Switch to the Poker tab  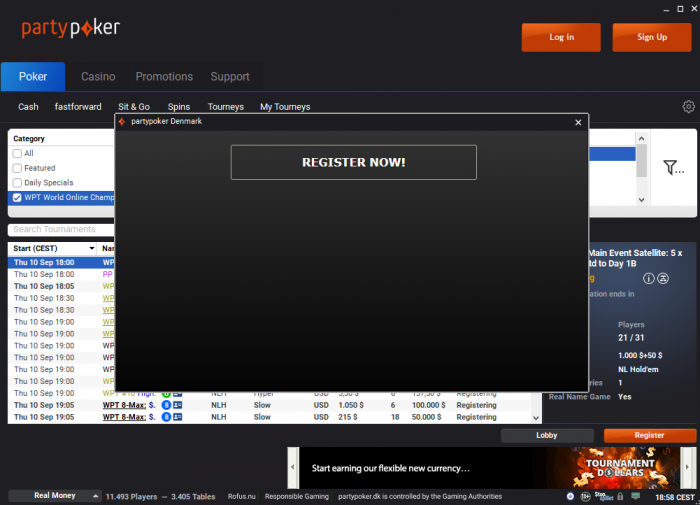coord(33,77)
